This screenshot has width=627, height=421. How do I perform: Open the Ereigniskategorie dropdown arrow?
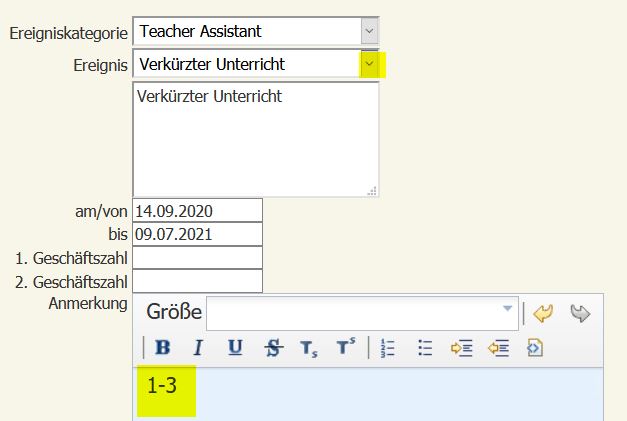pyautogui.click(x=369, y=31)
